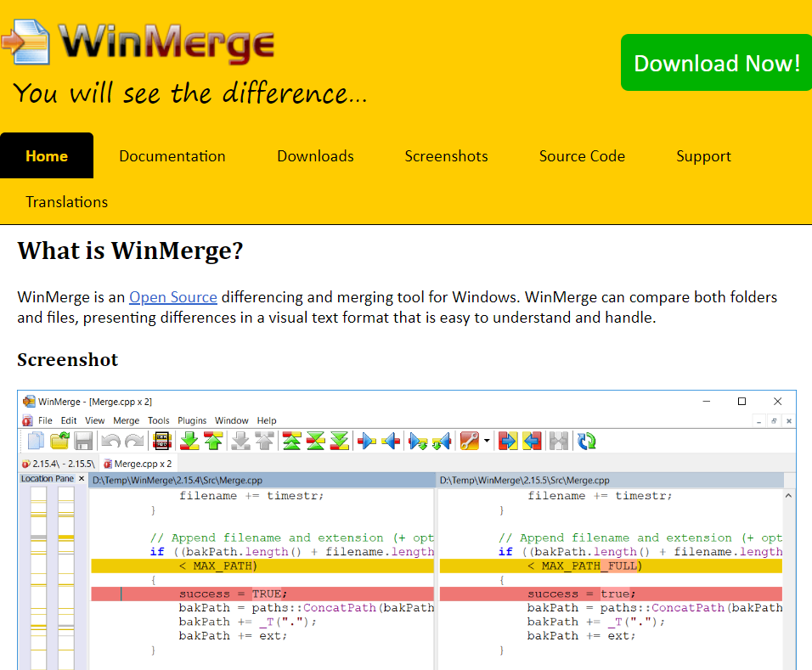Image resolution: width=812 pixels, height=670 pixels.
Task: Open the Help menu
Action: tap(267, 420)
